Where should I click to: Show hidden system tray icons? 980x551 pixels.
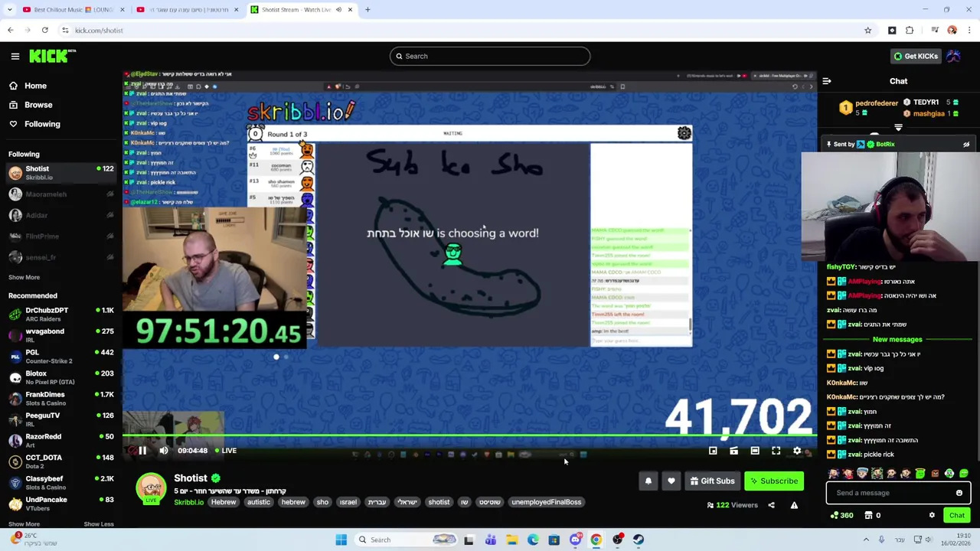tap(866, 540)
